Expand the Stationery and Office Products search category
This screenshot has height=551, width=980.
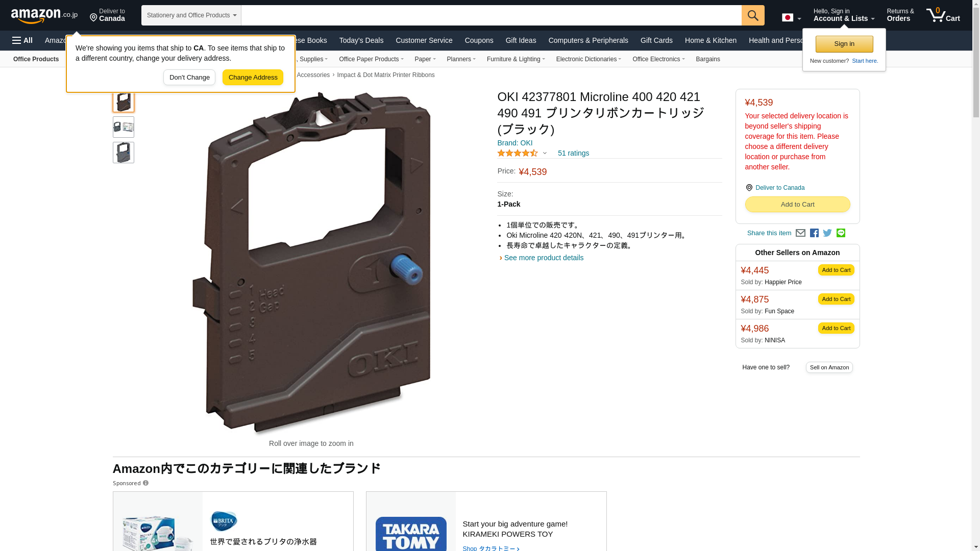[x=191, y=15]
